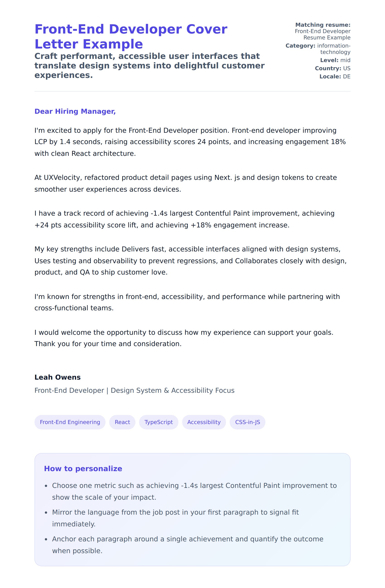Click the Country US label
This screenshot has height=588, width=385.
pyautogui.click(x=332, y=68)
